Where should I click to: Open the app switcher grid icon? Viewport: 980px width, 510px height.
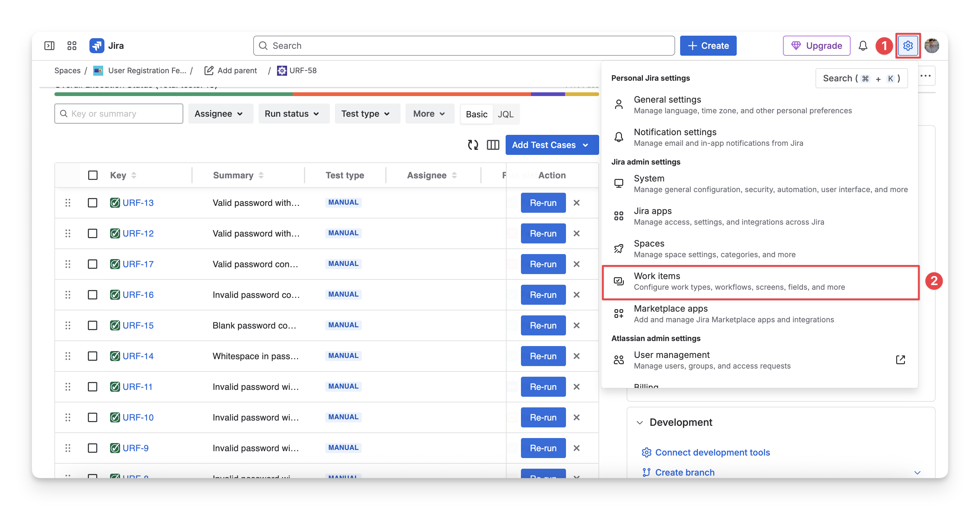click(72, 46)
